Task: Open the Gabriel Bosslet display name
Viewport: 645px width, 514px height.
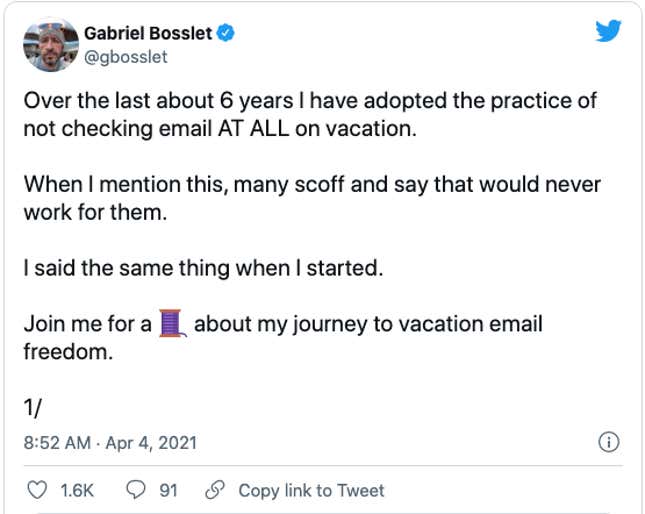Action: [x=148, y=33]
